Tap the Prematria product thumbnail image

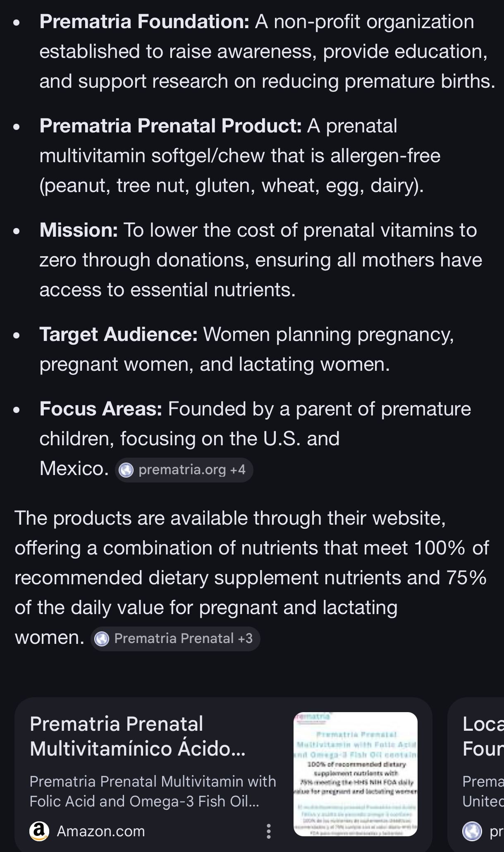[355, 774]
